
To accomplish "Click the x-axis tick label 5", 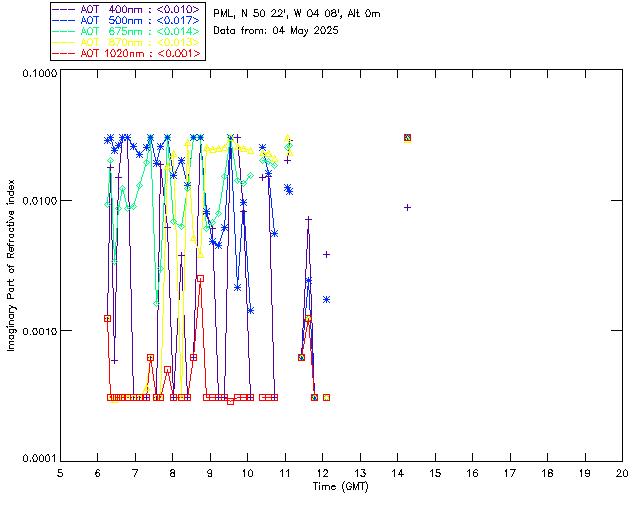I will [60, 473].
